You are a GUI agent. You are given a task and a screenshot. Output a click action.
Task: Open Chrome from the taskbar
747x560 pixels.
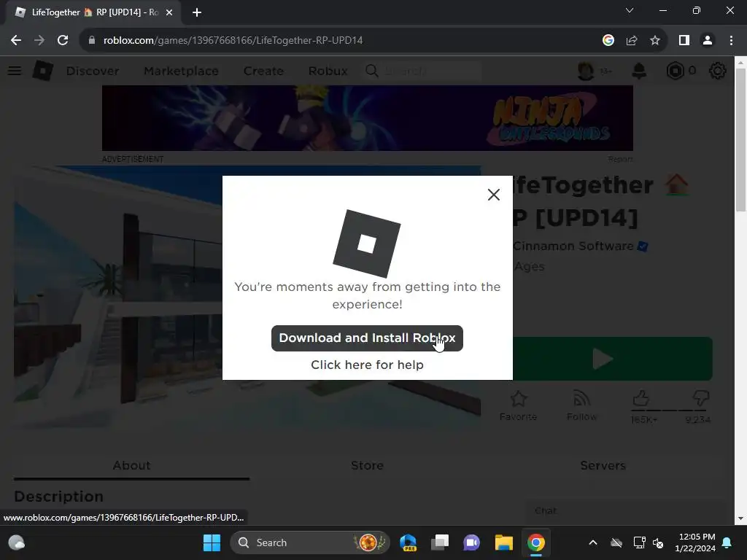536,542
